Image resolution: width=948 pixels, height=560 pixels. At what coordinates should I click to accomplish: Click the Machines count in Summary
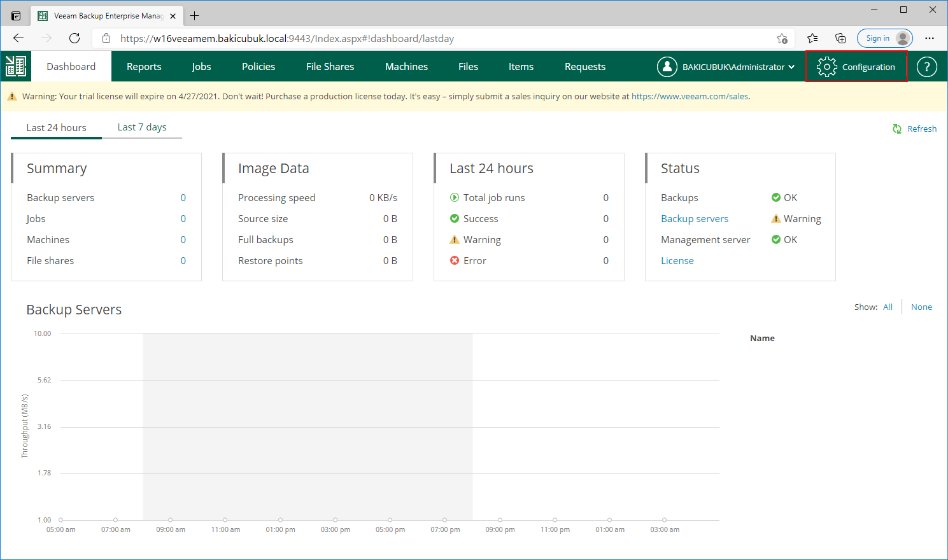[x=183, y=239]
